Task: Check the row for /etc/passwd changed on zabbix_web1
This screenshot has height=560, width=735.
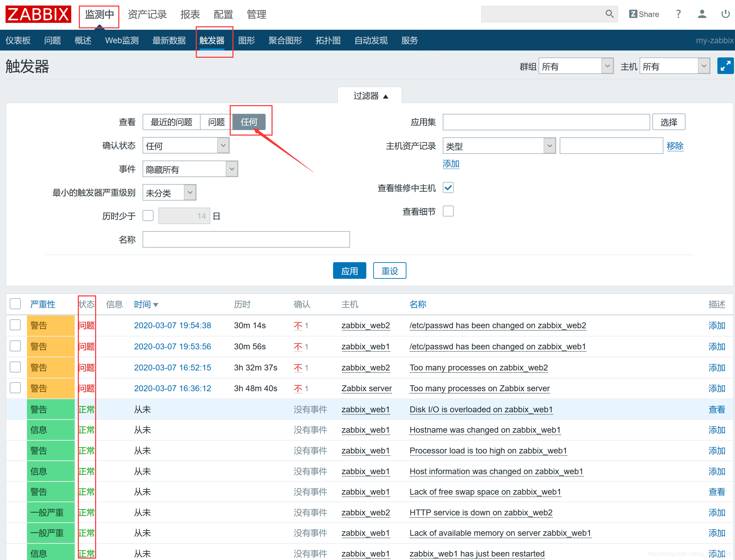Action: click(x=15, y=346)
